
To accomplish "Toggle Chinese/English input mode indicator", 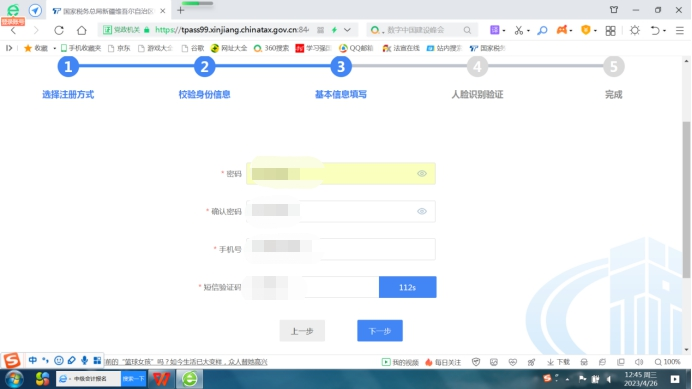I will (x=33, y=360).
